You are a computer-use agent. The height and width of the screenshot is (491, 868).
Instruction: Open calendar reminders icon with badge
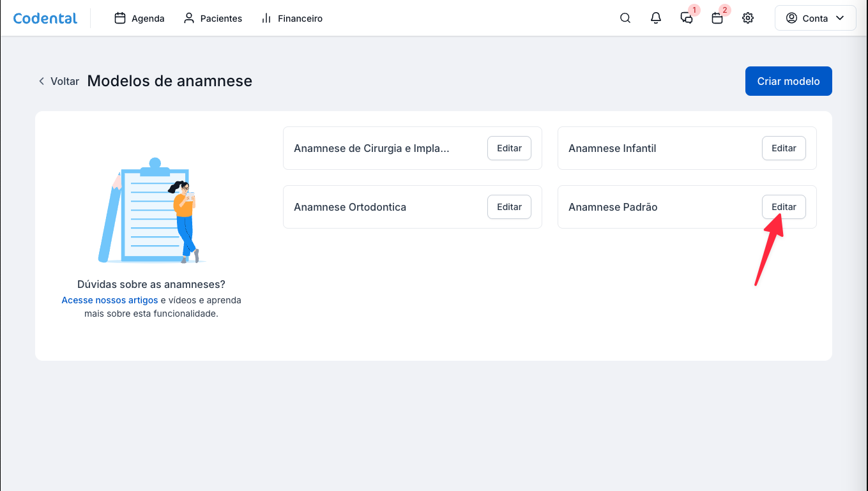point(717,19)
